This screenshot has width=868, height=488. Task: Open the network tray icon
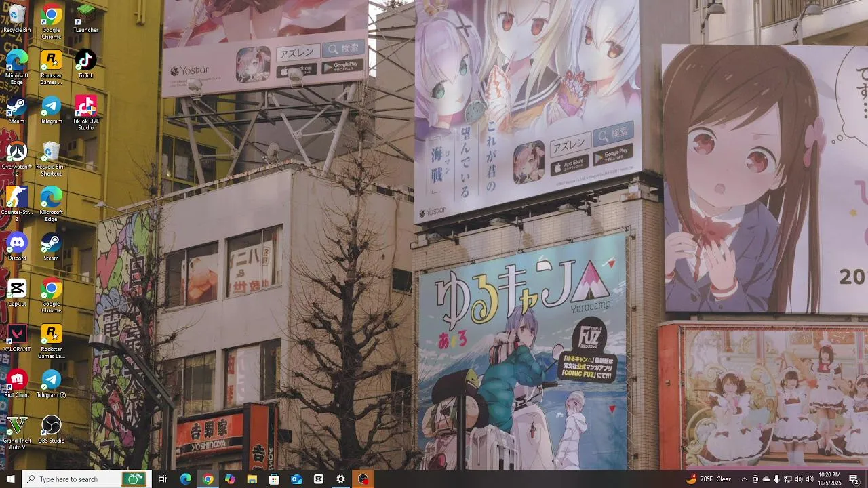(788, 479)
